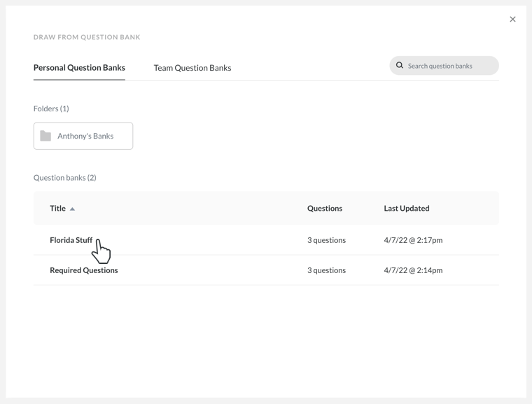532x404 pixels.
Task: Open the Anthony's Banks folder name
Action: [85, 136]
